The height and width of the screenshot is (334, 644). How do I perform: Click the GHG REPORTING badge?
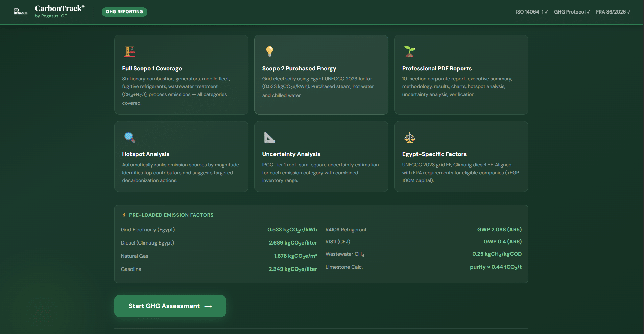(124, 12)
